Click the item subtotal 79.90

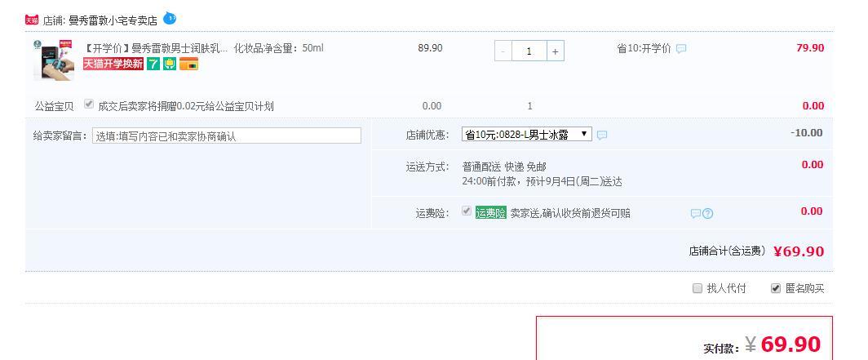[x=810, y=48]
